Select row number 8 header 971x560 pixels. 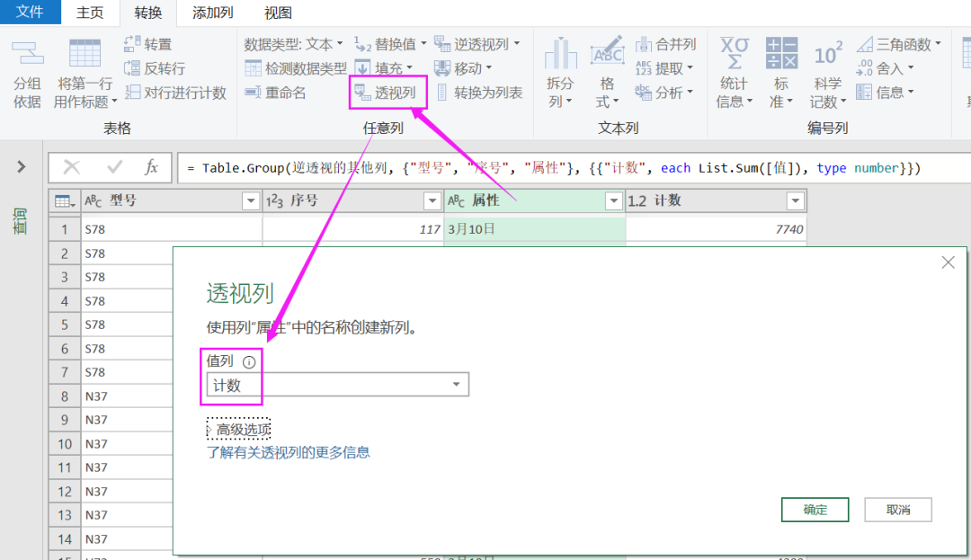(x=65, y=396)
